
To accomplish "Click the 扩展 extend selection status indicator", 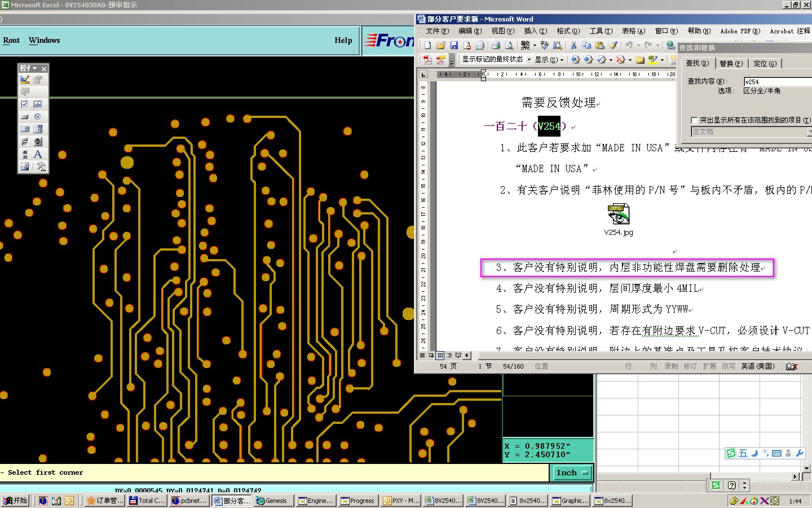I will coord(709,366).
